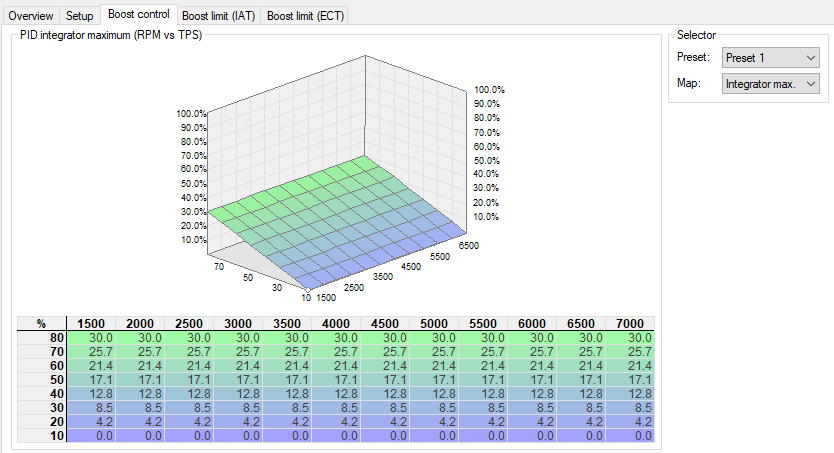Select the 17.1 cell at 50% and 3000 RPM

click(238, 380)
